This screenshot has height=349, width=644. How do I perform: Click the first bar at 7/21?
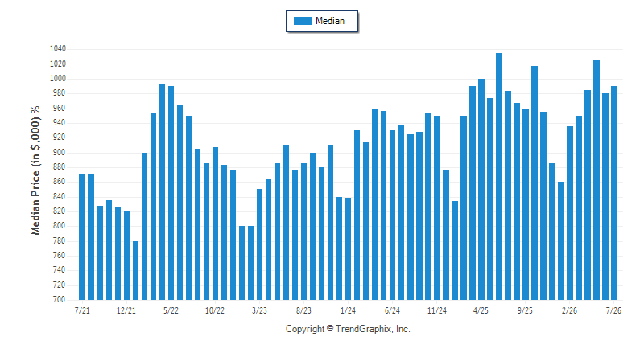[82, 237]
